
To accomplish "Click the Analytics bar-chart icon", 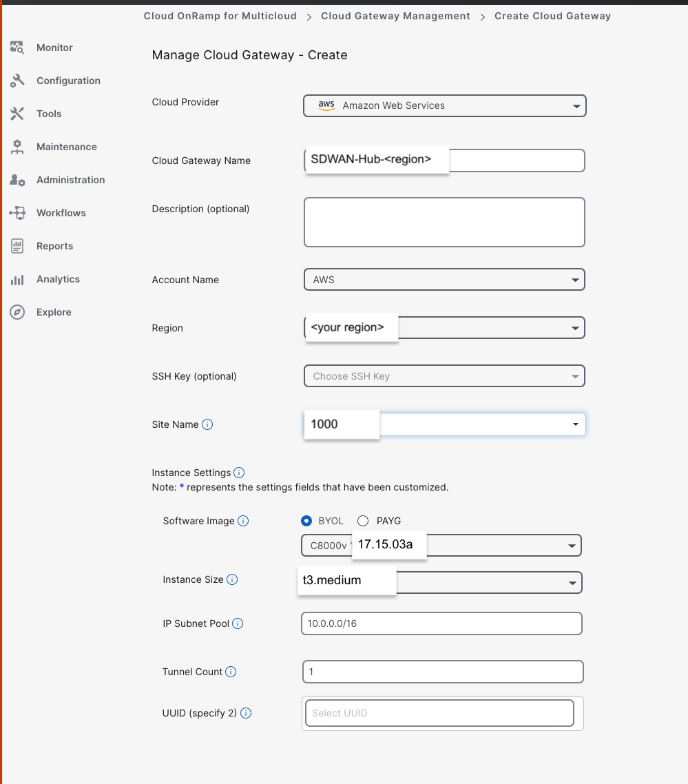I will pos(17,280).
